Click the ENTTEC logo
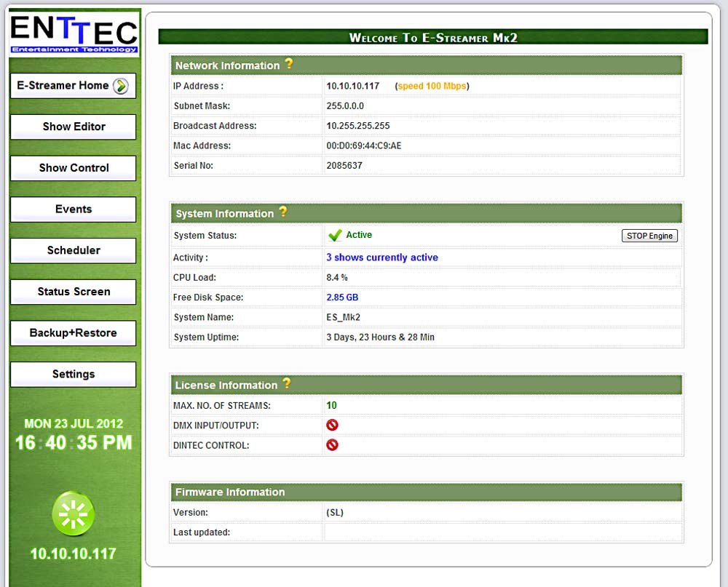728x587 pixels. point(74,35)
